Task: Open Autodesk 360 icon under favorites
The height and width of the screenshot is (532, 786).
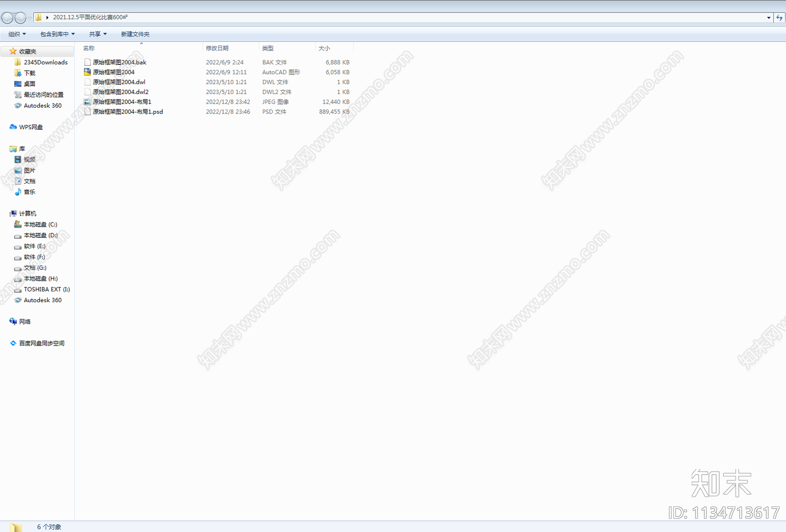Action: [18, 106]
